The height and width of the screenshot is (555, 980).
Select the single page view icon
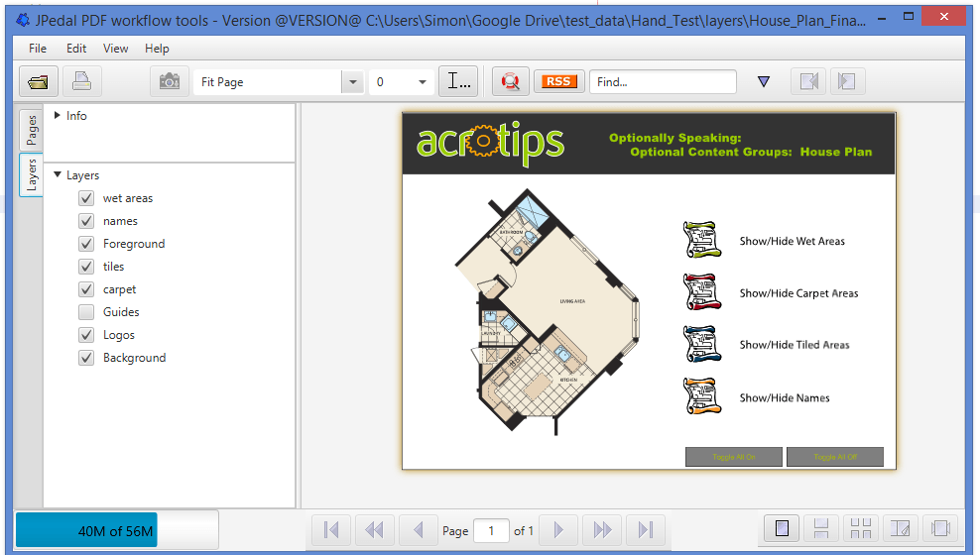pos(783,529)
